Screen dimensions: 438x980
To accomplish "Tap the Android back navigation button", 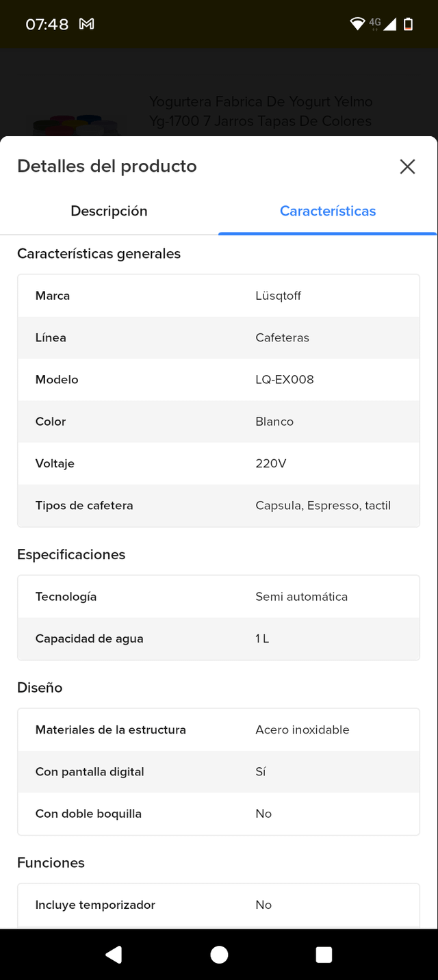I will (x=114, y=955).
